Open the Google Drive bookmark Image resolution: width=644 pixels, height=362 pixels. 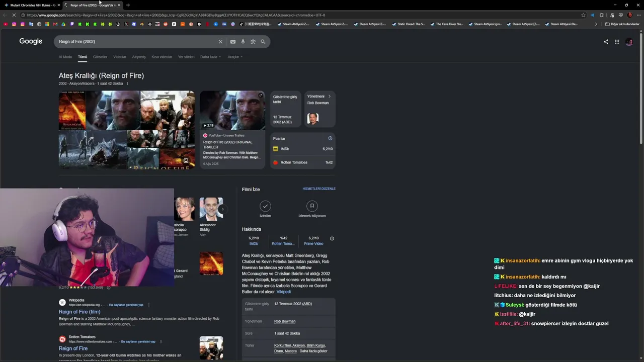63,24
